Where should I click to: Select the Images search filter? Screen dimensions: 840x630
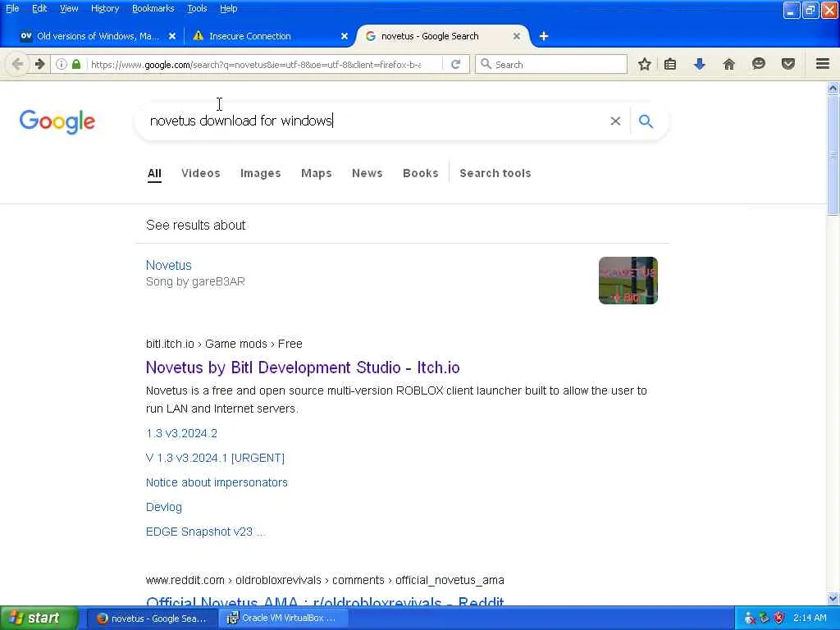pos(260,173)
